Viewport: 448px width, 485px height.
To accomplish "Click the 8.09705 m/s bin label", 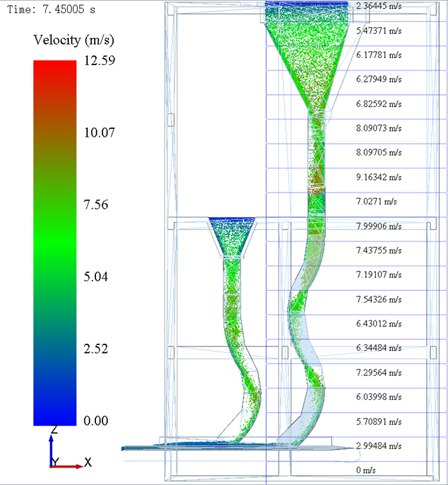I will click(379, 152).
